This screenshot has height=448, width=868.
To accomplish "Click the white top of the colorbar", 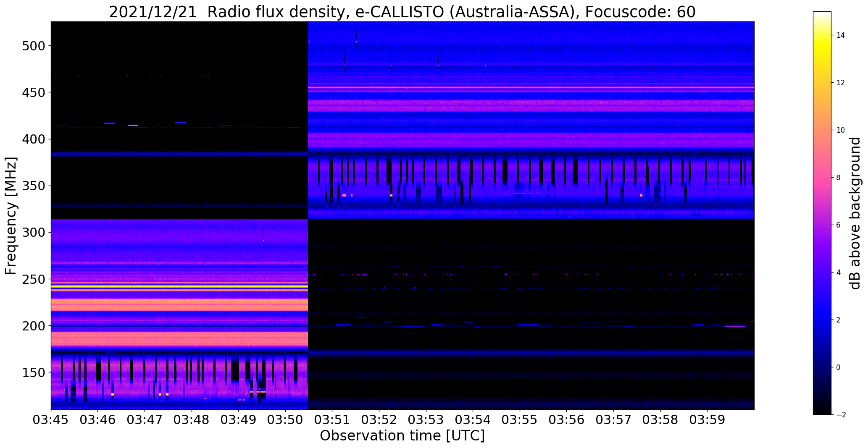I will point(822,14).
